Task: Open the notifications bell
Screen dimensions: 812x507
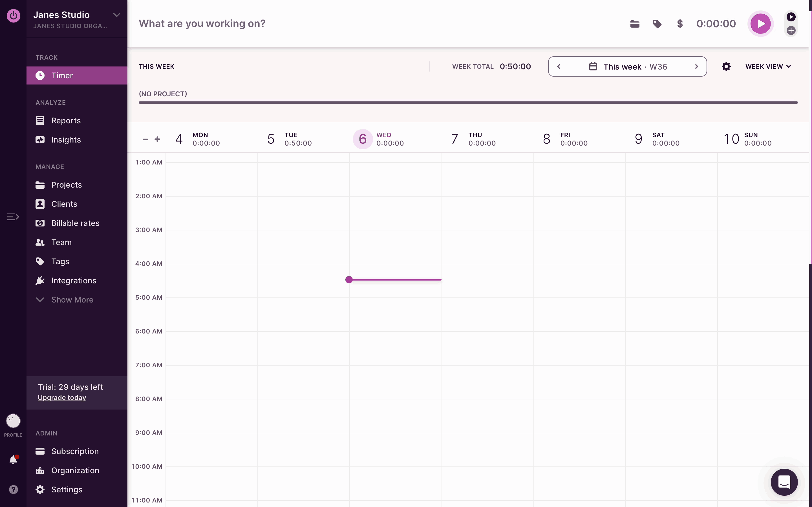Action: coord(13,459)
